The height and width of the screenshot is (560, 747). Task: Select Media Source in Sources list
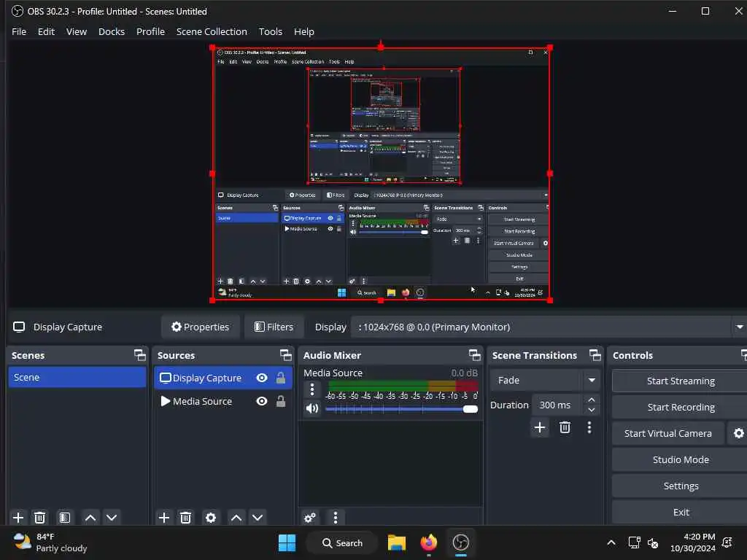tap(223, 402)
